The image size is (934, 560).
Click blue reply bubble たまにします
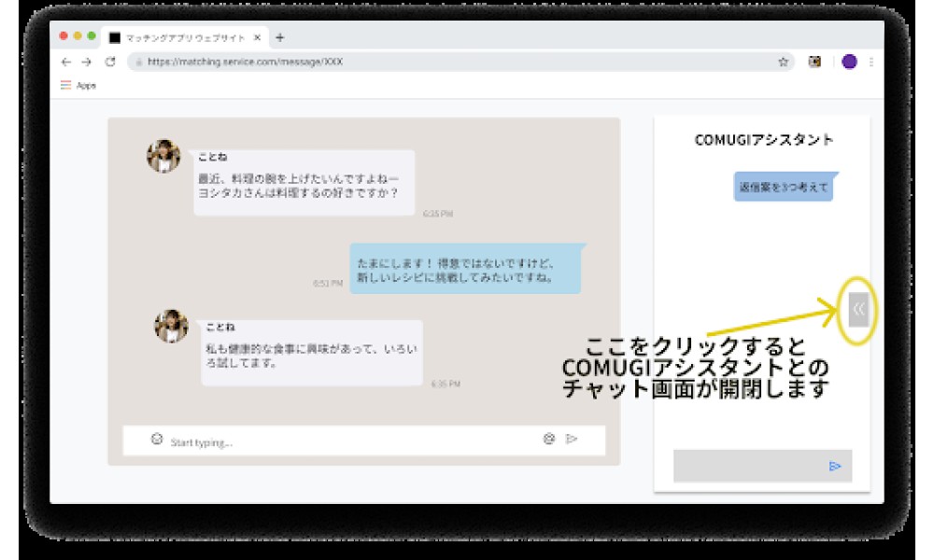(x=465, y=269)
